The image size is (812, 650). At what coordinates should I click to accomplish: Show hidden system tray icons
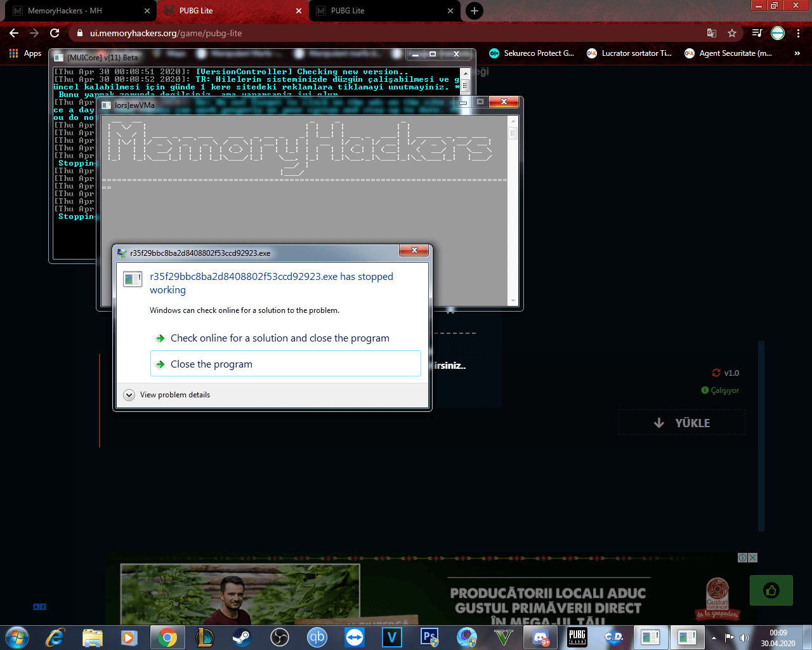pyautogui.click(x=714, y=637)
